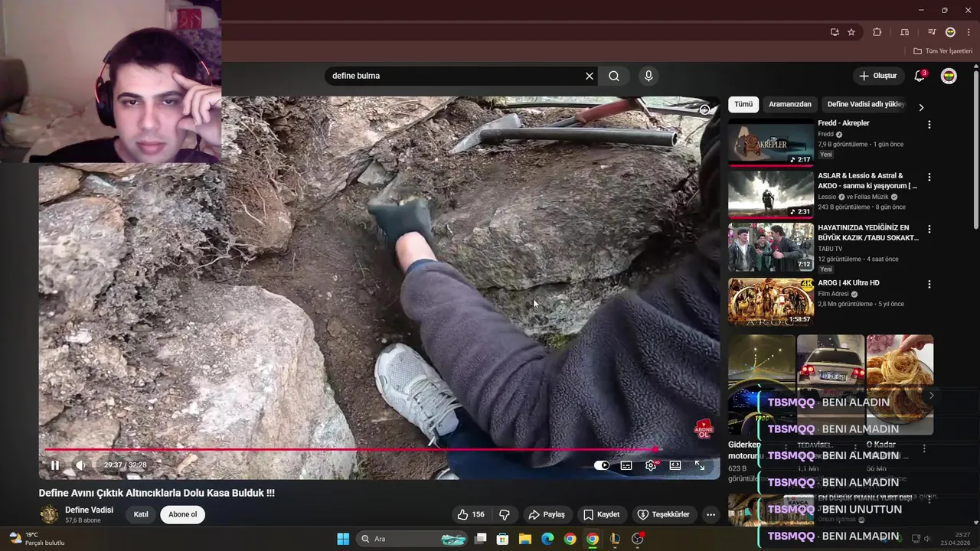Click the Abone ol subscribe button
The image size is (980, 551).
(x=182, y=514)
